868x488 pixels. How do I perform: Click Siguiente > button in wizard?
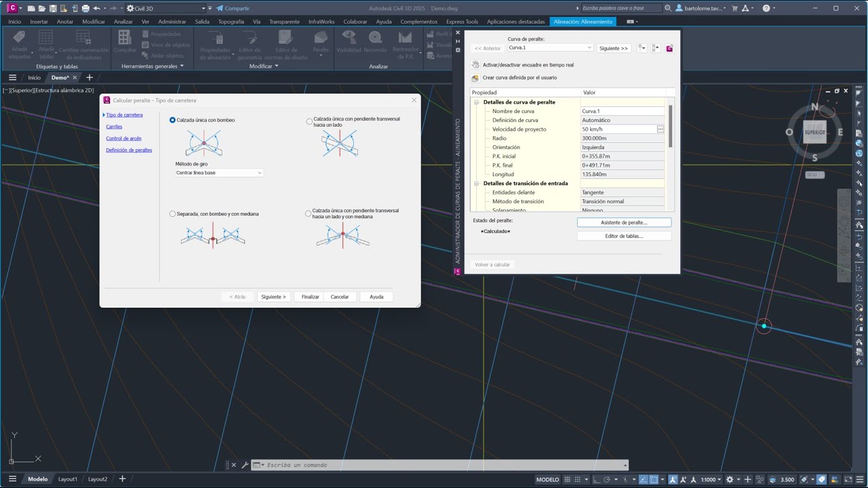click(x=274, y=297)
